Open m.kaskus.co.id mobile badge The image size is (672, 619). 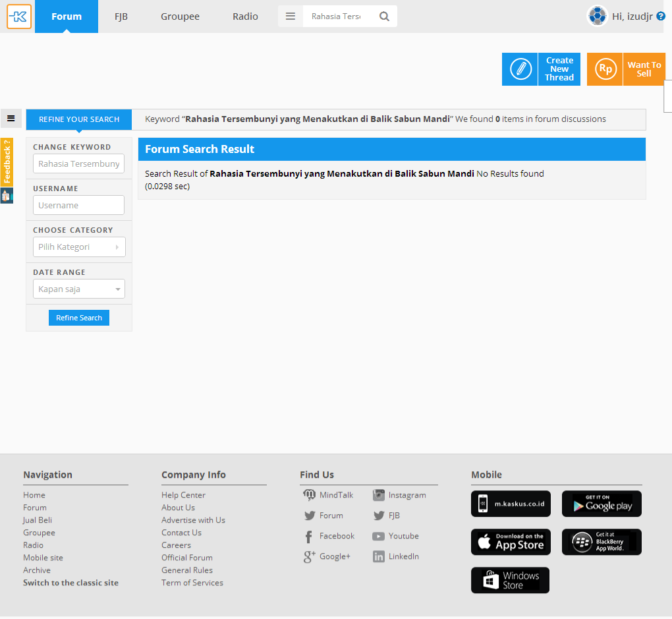[511, 504]
